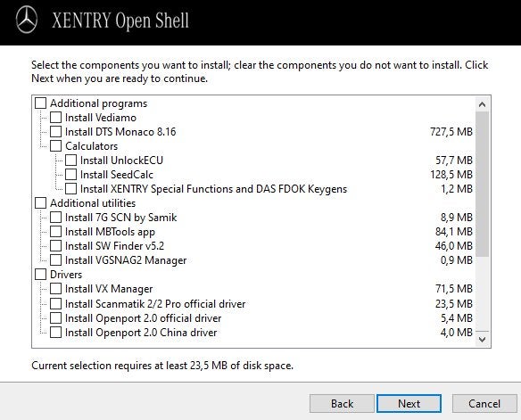This screenshot has height=420, width=521.
Task: Click the 727,5 MB size value
Action: (x=451, y=132)
